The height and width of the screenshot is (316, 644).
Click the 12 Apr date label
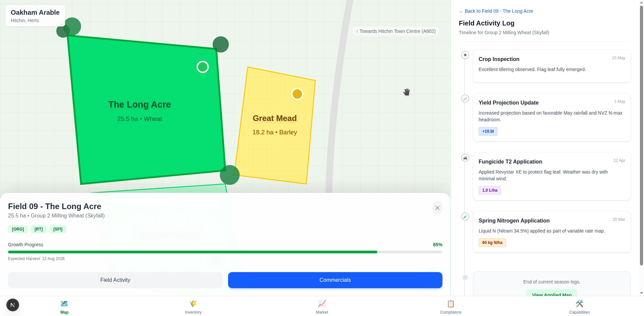[x=619, y=161]
